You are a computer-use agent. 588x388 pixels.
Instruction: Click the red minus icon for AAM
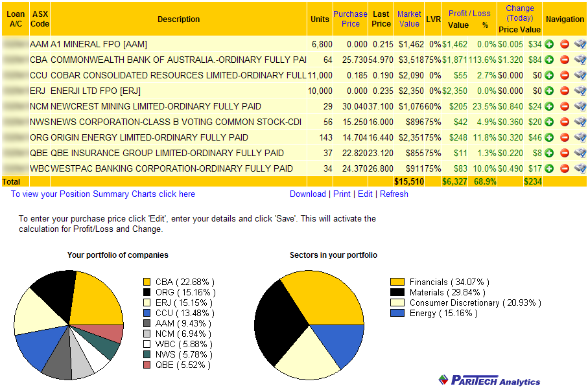pyautogui.click(x=565, y=44)
